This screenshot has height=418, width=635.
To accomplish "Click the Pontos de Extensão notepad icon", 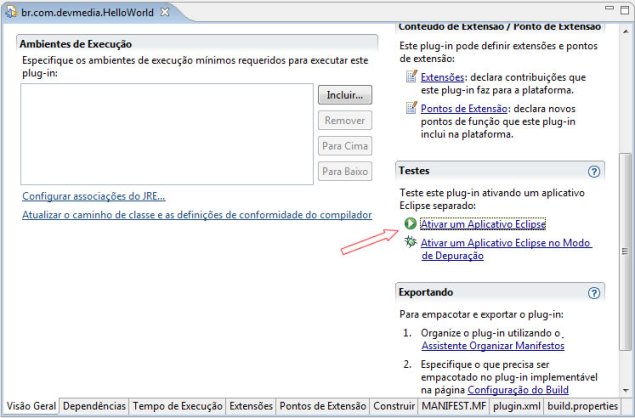I will (x=411, y=107).
